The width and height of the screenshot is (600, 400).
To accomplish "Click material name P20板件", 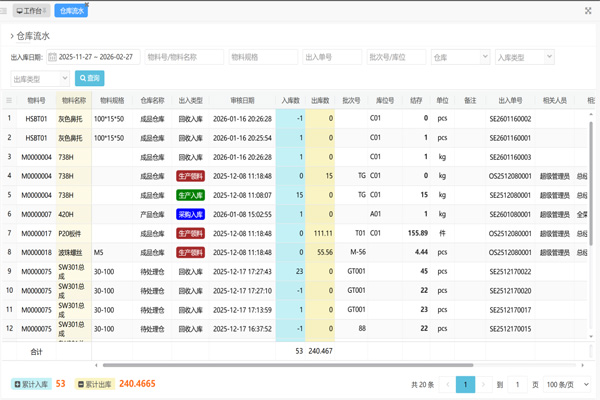I will (70, 233).
